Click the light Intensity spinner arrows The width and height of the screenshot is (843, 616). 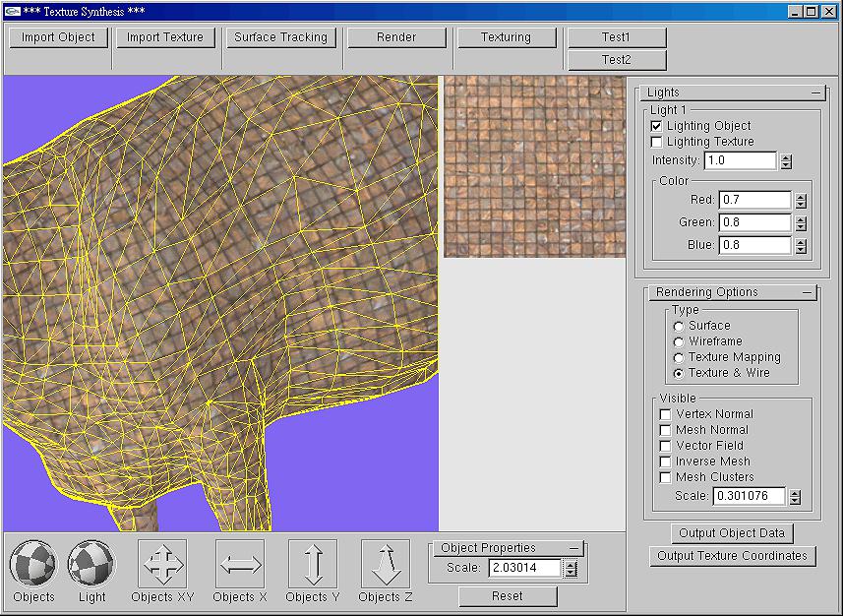[x=786, y=160]
